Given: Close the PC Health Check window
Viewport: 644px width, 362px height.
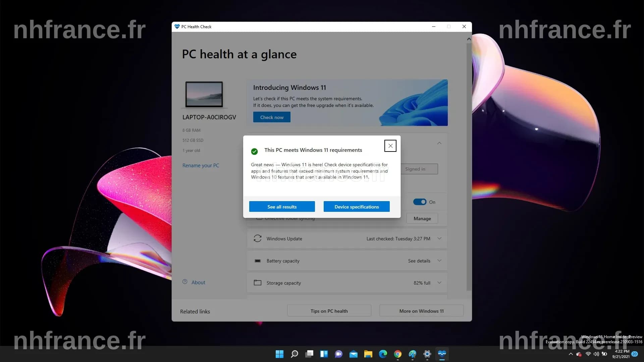Looking at the screenshot, I should coord(464,26).
